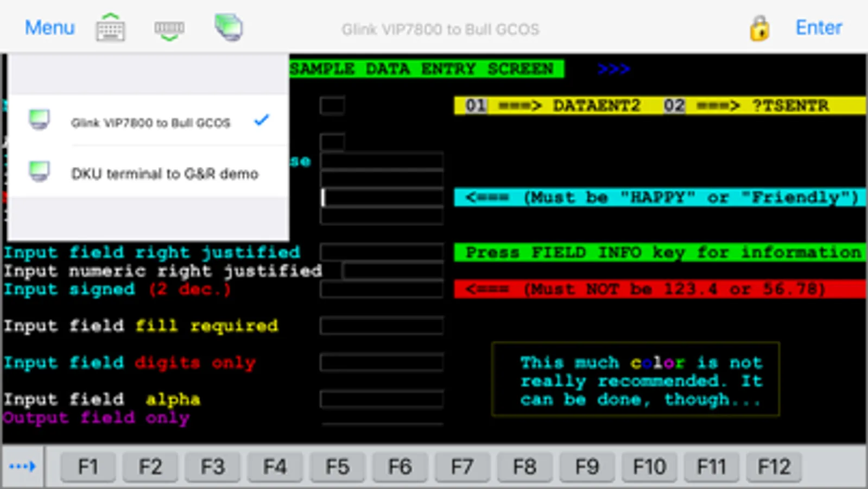Image resolution: width=868 pixels, height=489 pixels.
Task: Show the on-screen keyboard icon
Action: [111, 27]
